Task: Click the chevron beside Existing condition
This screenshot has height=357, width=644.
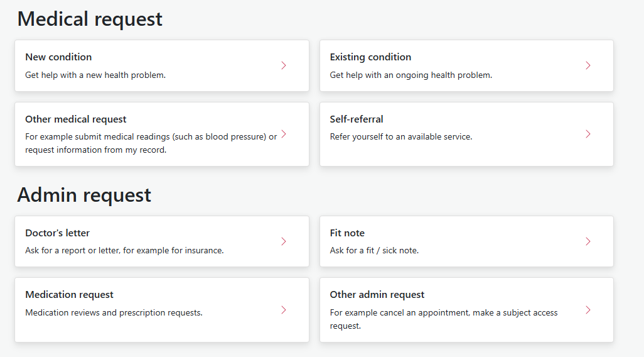Action: [x=588, y=65]
